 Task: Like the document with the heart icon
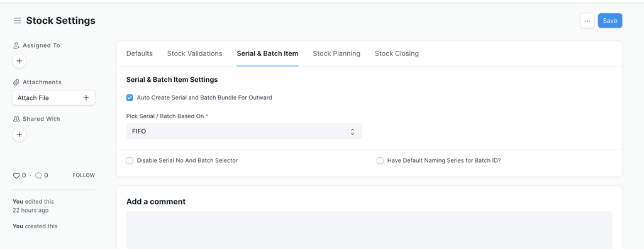[16, 175]
